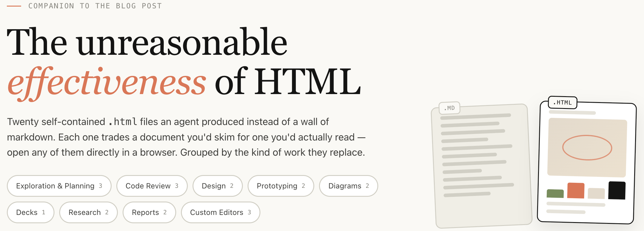
Task: Click the italic word effectiveness in headline
Action: (107, 82)
